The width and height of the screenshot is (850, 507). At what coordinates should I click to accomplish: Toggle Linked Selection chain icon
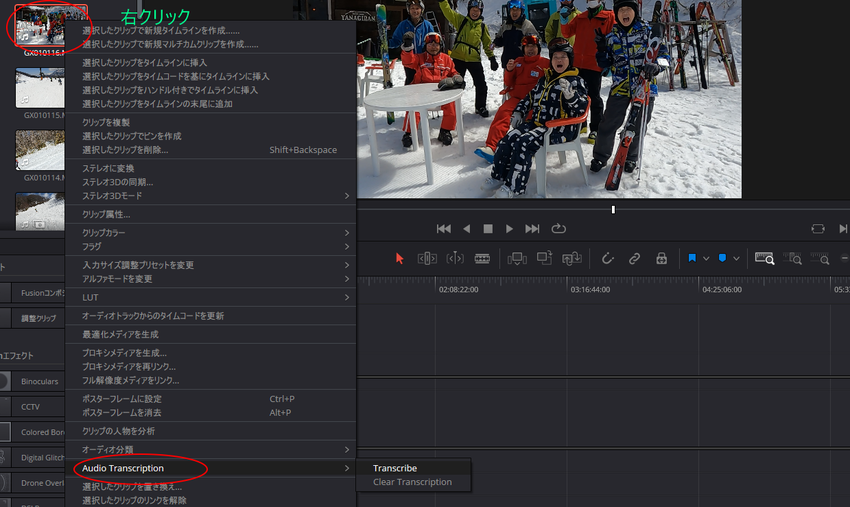click(634, 259)
